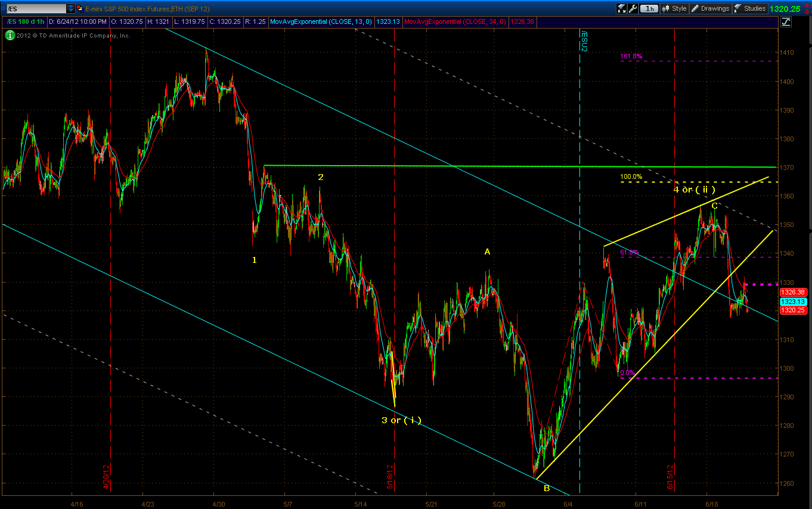Open the symbol selector dropdown arrow
This screenshot has height=509, width=812.
(x=71, y=8)
